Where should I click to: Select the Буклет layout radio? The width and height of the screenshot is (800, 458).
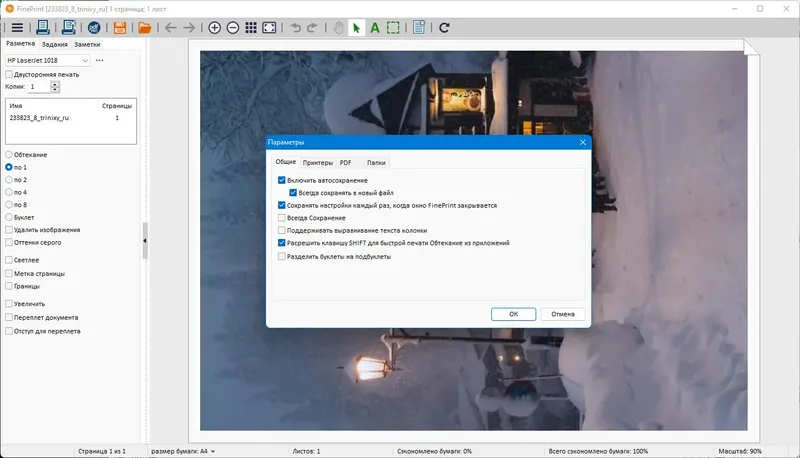[x=9, y=217]
